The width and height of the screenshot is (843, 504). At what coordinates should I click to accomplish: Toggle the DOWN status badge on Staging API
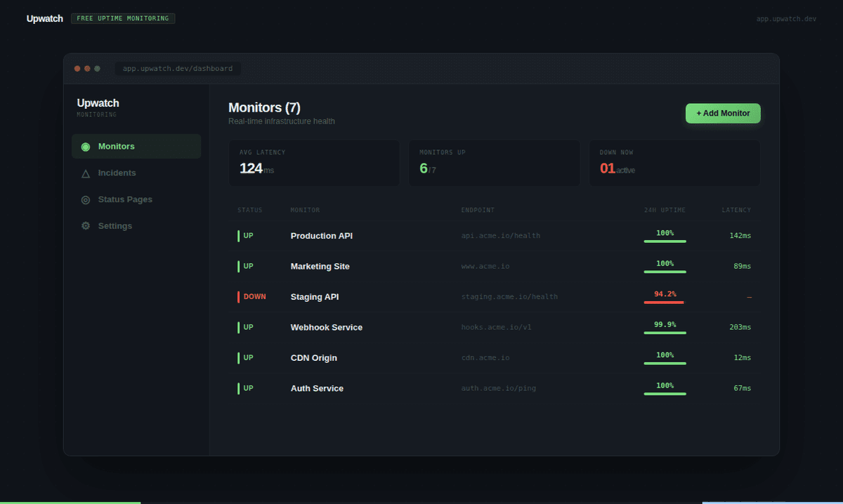(251, 296)
